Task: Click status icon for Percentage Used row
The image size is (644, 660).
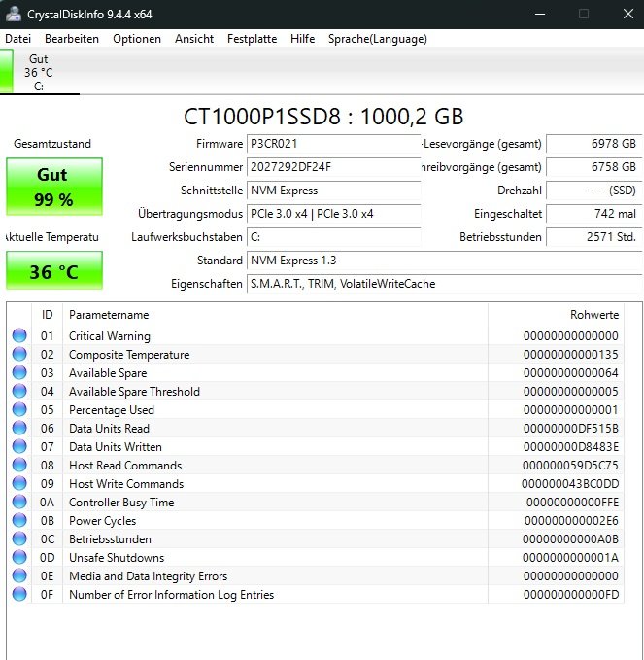Action: (x=19, y=409)
